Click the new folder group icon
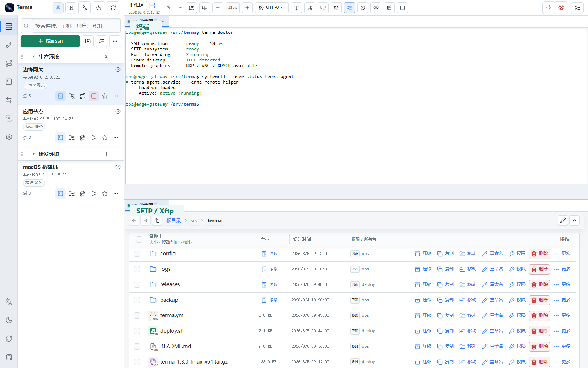 88,41
